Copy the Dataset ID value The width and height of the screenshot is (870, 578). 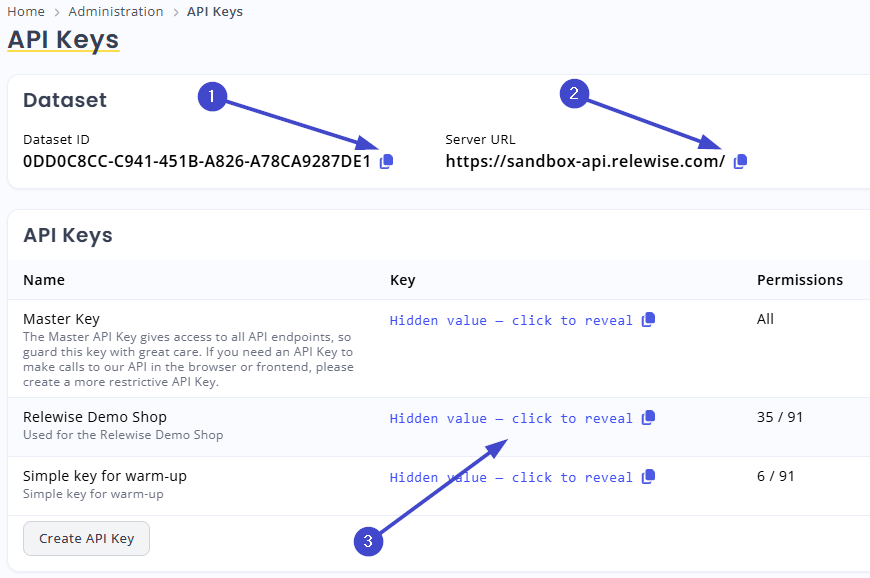(x=386, y=161)
